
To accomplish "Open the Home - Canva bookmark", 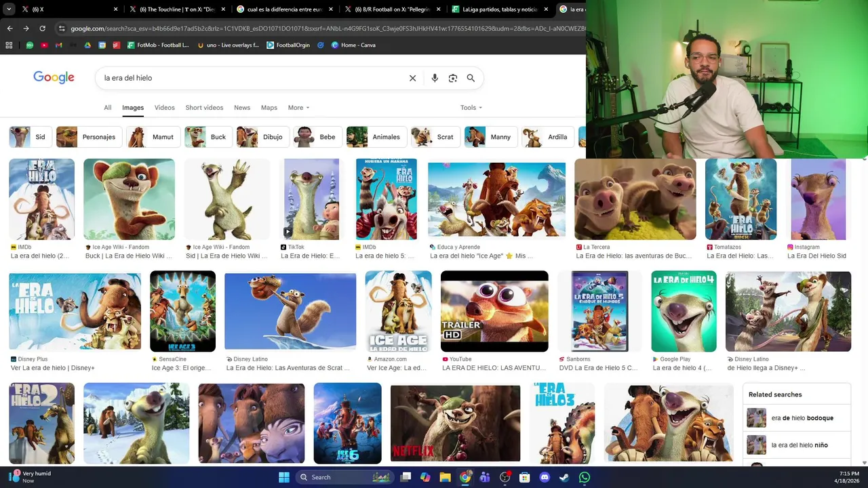I will click(353, 45).
